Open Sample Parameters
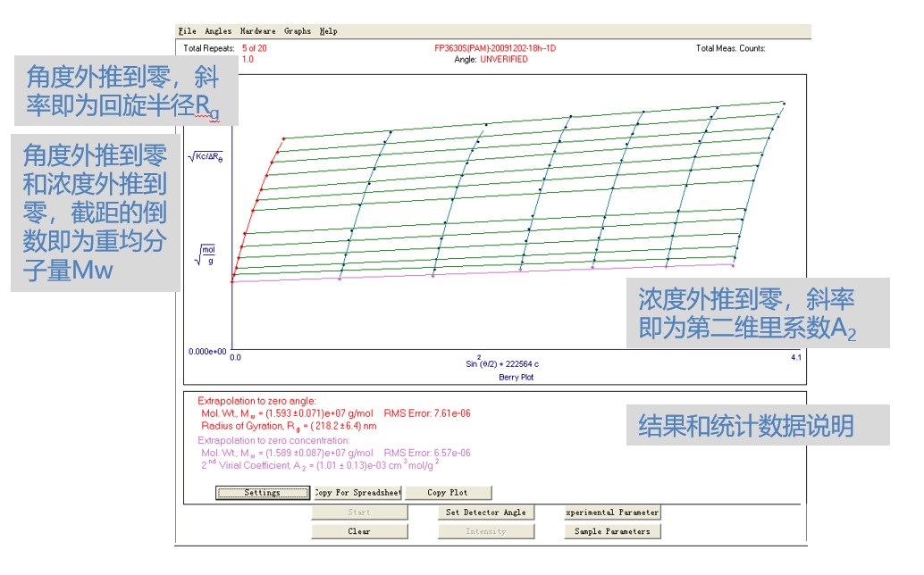This screenshot has width=924, height=575. pos(612,531)
